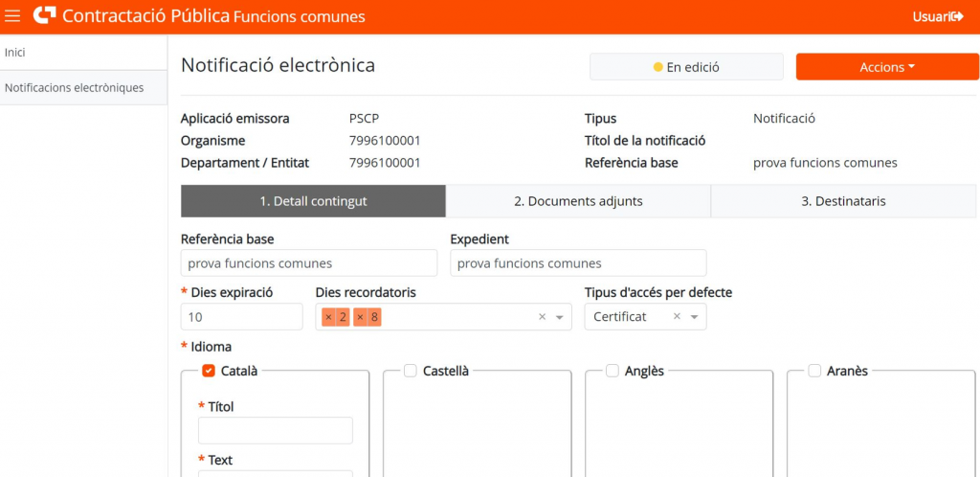980x477 pixels.
Task: Click the Usuari logout icon
Action: pos(957,16)
